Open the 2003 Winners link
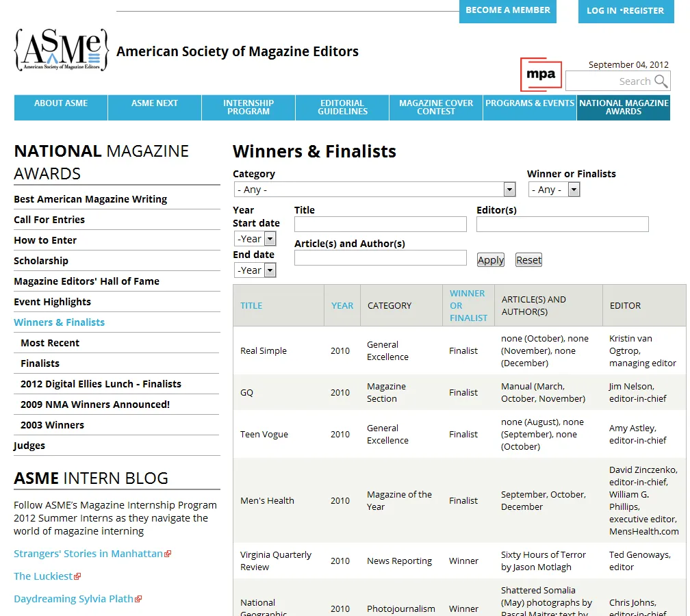Viewport: 690px width, 616px height. [x=52, y=425]
